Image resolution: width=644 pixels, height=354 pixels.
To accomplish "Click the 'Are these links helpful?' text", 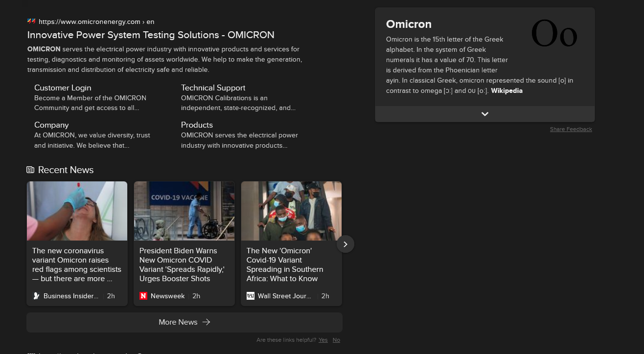I will coord(286,340).
